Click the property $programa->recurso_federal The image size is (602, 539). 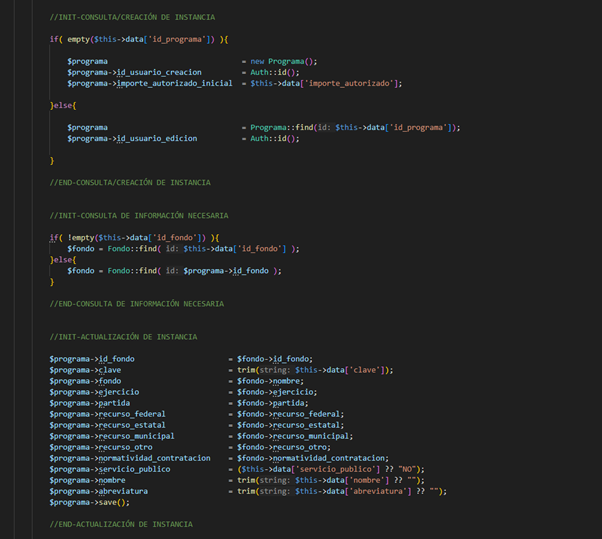(x=108, y=414)
